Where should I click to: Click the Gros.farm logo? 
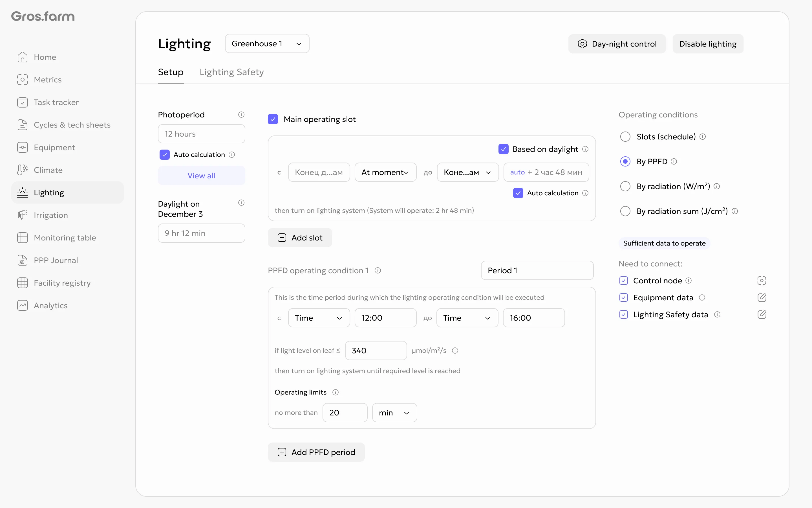coord(43,16)
